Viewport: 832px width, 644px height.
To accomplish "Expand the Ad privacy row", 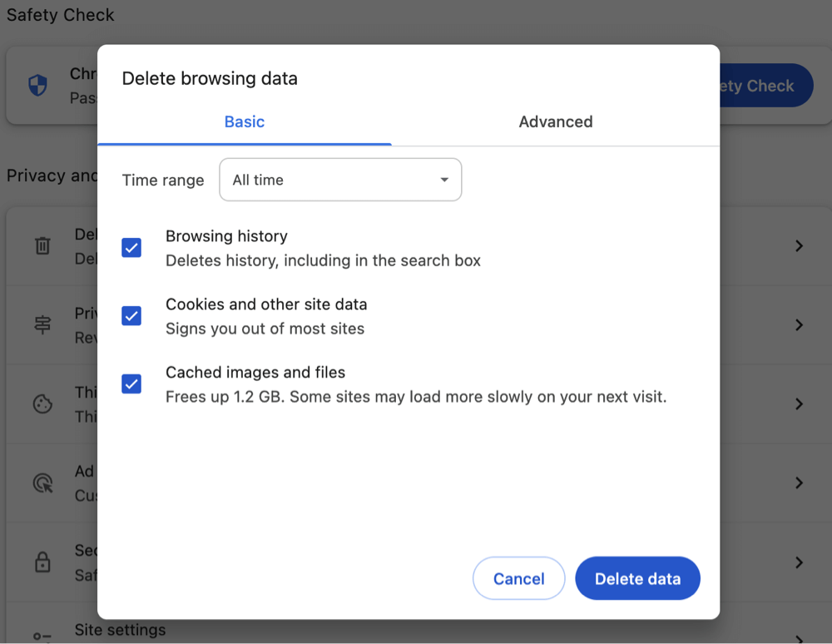I will pos(799,483).
